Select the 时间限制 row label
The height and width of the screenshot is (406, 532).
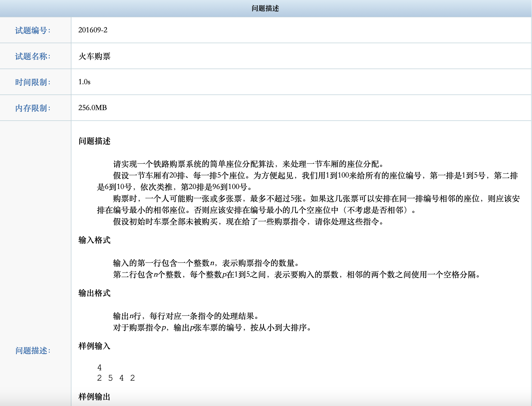click(33, 82)
